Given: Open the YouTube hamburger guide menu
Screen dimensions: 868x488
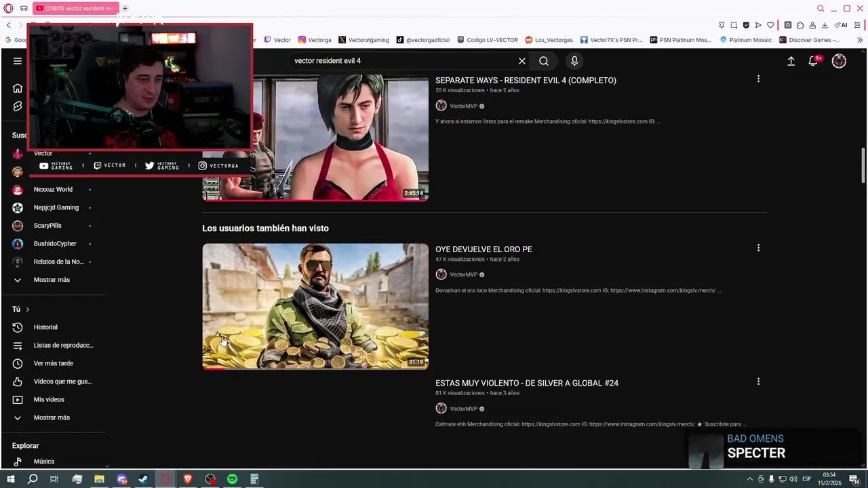Looking at the screenshot, I should (x=18, y=61).
